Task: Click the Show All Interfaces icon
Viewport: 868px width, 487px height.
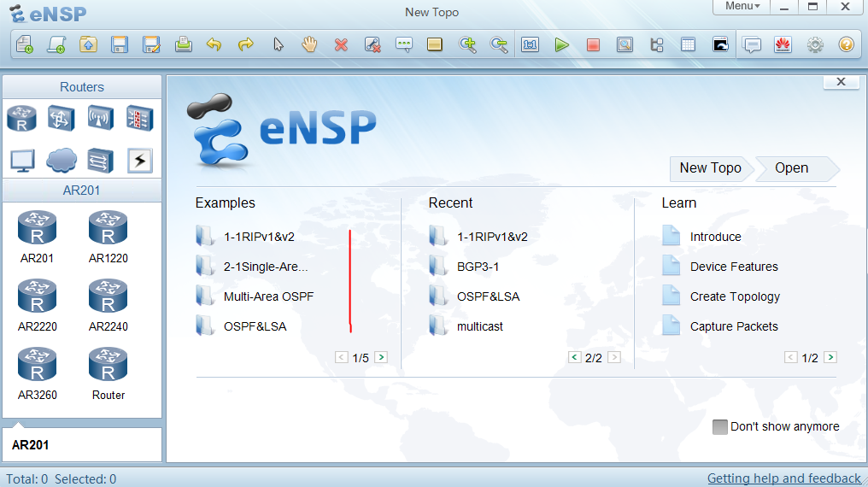Action: point(656,44)
